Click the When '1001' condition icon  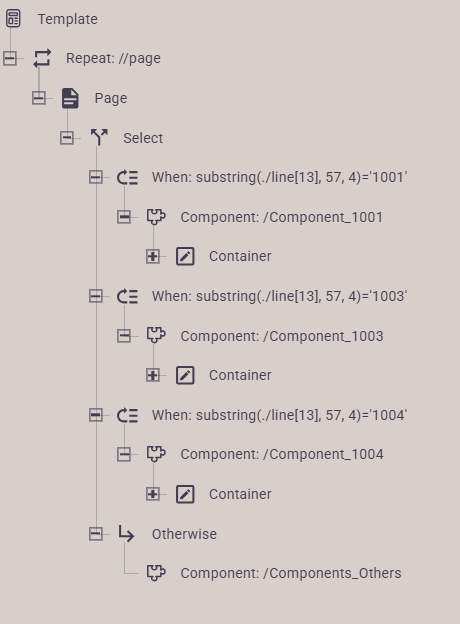pos(127,177)
